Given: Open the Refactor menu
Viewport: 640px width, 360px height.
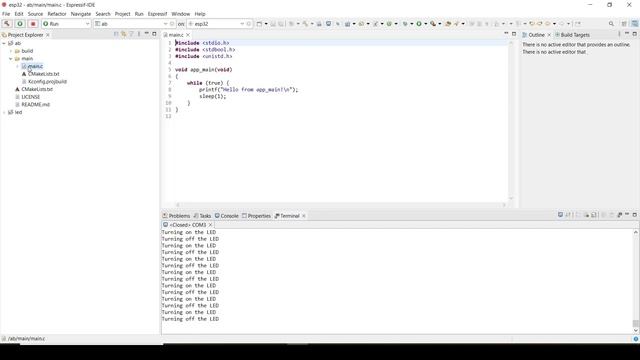Looking at the screenshot, I should pos(57,14).
